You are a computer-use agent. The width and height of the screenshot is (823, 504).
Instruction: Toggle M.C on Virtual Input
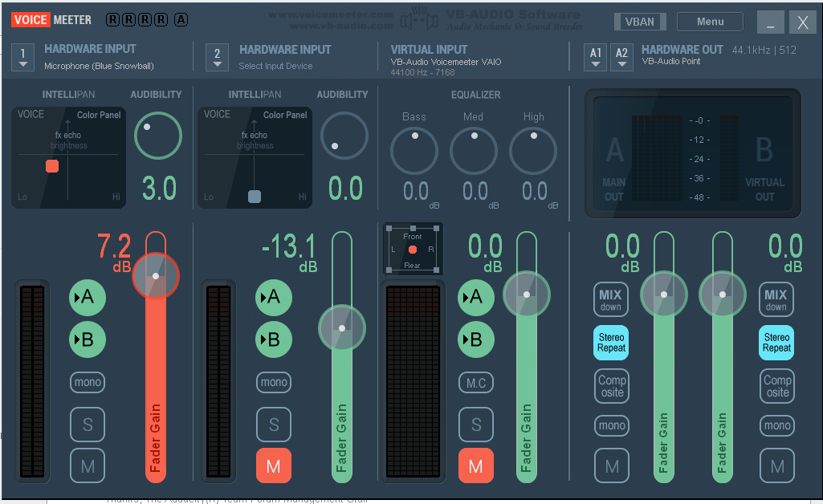475,383
